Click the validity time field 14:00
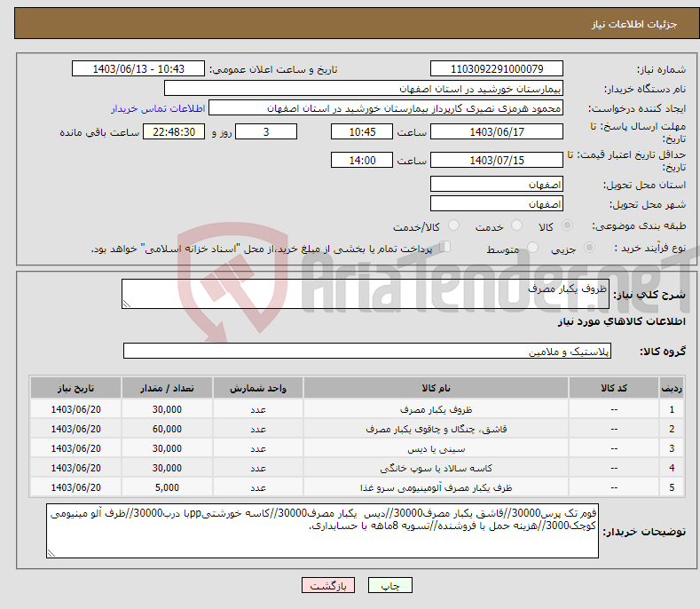700x609 pixels. coord(362,160)
